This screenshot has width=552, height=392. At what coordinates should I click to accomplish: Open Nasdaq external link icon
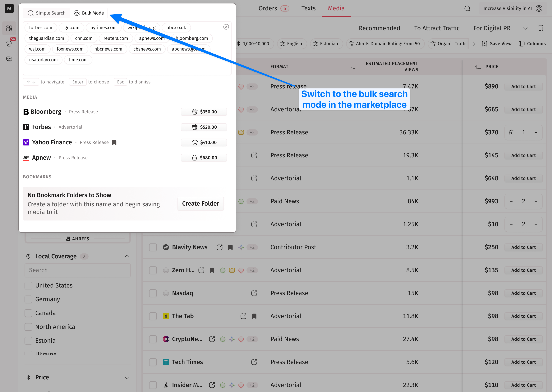[x=254, y=293]
